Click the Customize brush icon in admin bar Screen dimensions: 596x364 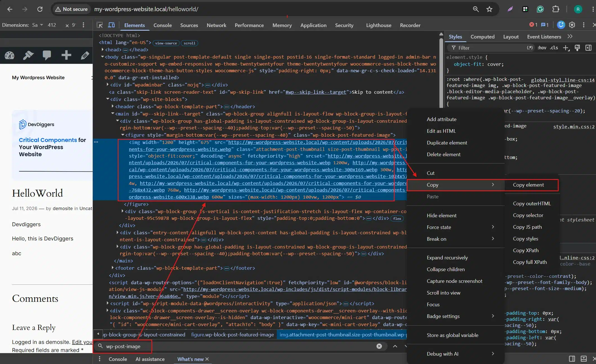(x=28, y=56)
